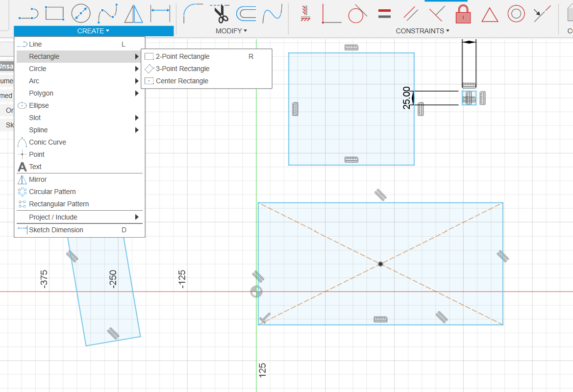The width and height of the screenshot is (573, 392).
Task: Choose Mirror from the Create menu
Action: pyautogui.click(x=79, y=180)
